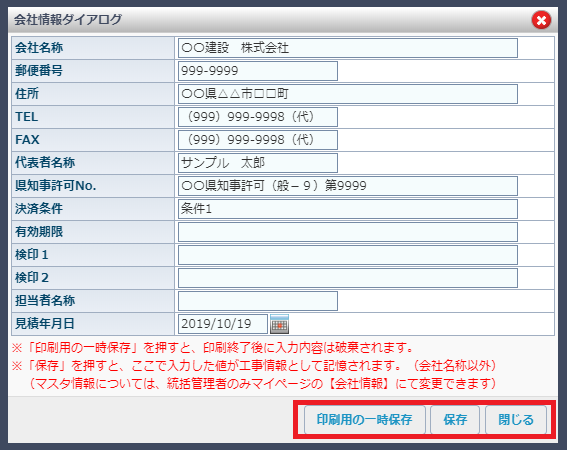The image size is (567, 450).
Task: Click the 印刷用の一時保存 button
Action: coord(364,420)
